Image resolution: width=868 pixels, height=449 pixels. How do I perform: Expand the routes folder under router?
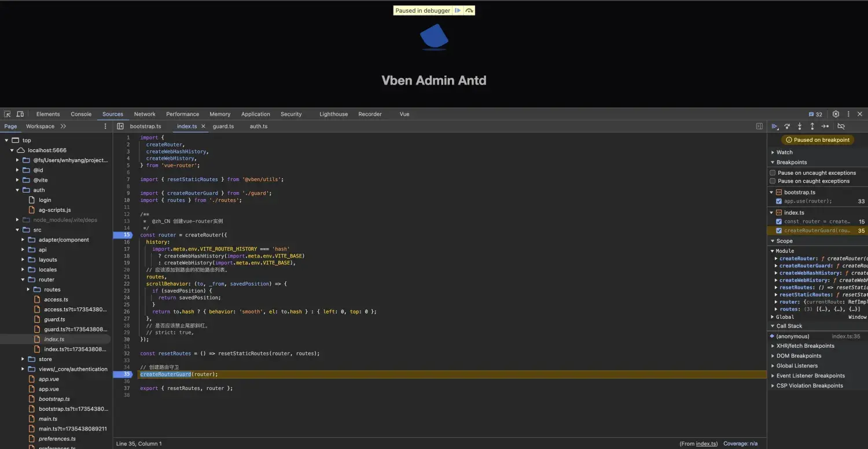pyautogui.click(x=28, y=289)
